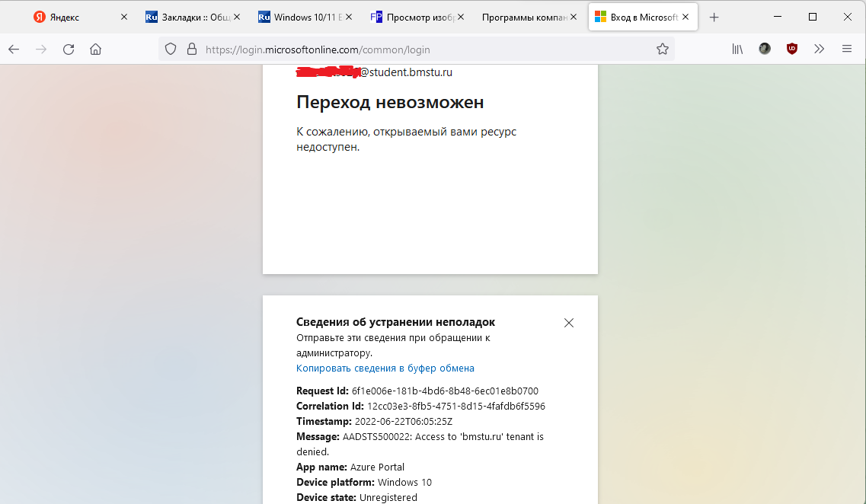This screenshot has width=866, height=504.
Task: Close the Вход в Microsoft tab
Action: 686,17
